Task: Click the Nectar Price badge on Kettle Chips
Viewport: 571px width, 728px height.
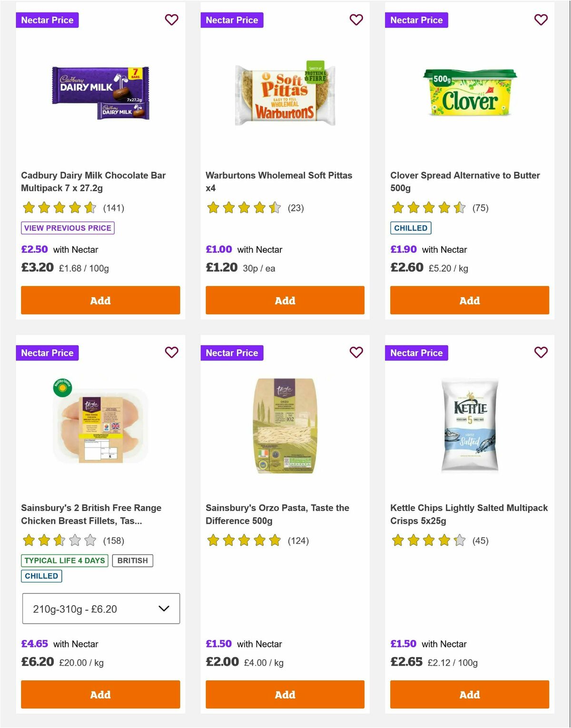Action: 416,353
